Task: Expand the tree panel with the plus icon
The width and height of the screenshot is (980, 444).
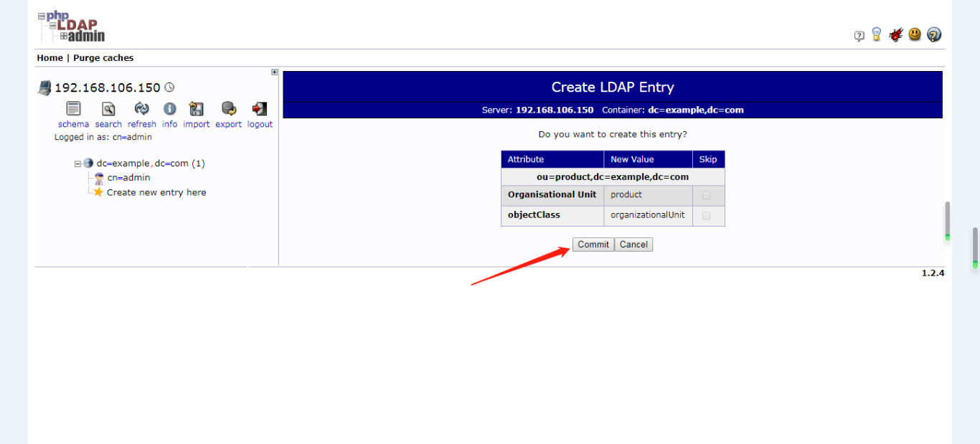Action: click(274, 72)
